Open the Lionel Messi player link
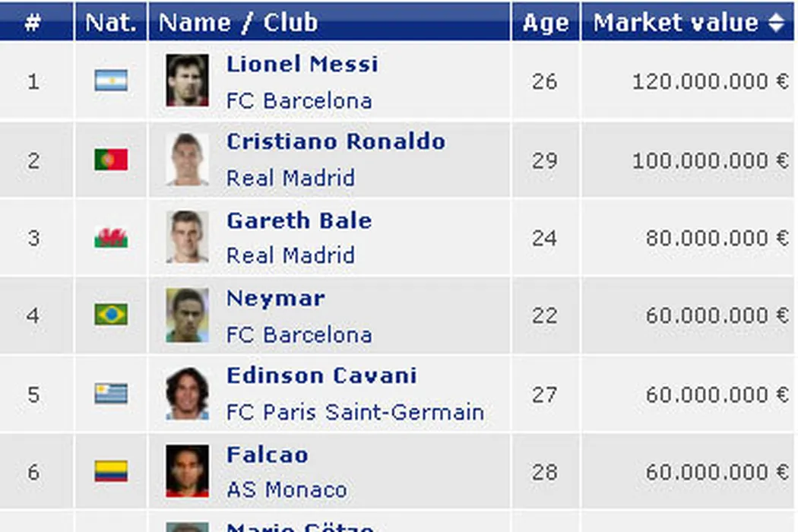This screenshot has width=798, height=532. (302, 64)
